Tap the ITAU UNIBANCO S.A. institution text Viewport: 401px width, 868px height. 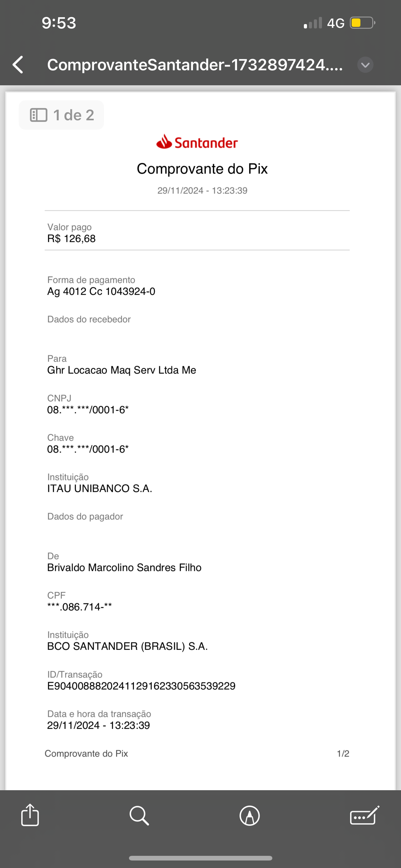(100, 488)
